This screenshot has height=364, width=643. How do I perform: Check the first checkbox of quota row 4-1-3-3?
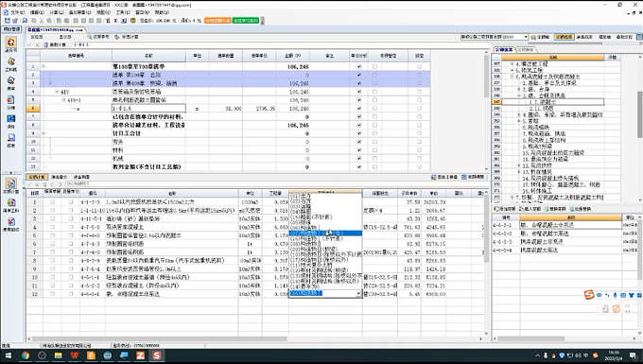[x=53, y=202]
